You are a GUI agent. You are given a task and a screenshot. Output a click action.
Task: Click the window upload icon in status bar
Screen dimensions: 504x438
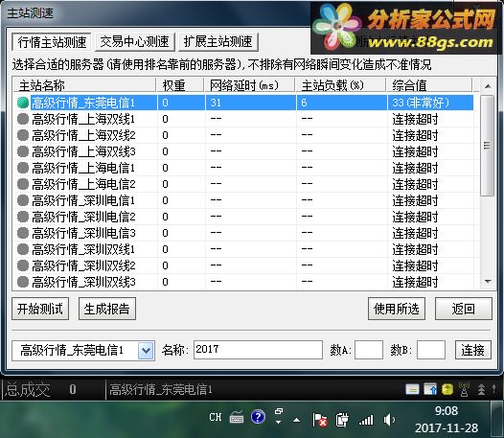(x=430, y=389)
